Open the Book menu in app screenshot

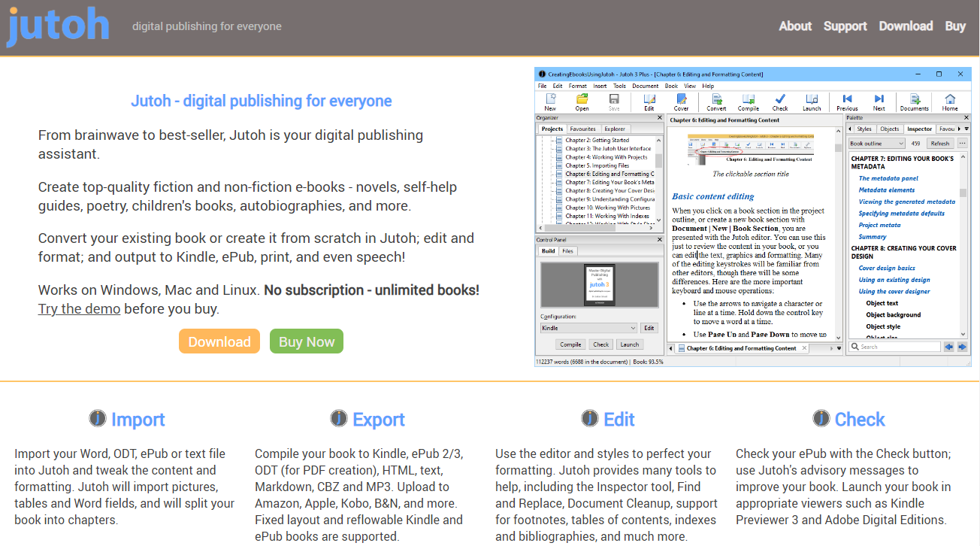pos(672,86)
